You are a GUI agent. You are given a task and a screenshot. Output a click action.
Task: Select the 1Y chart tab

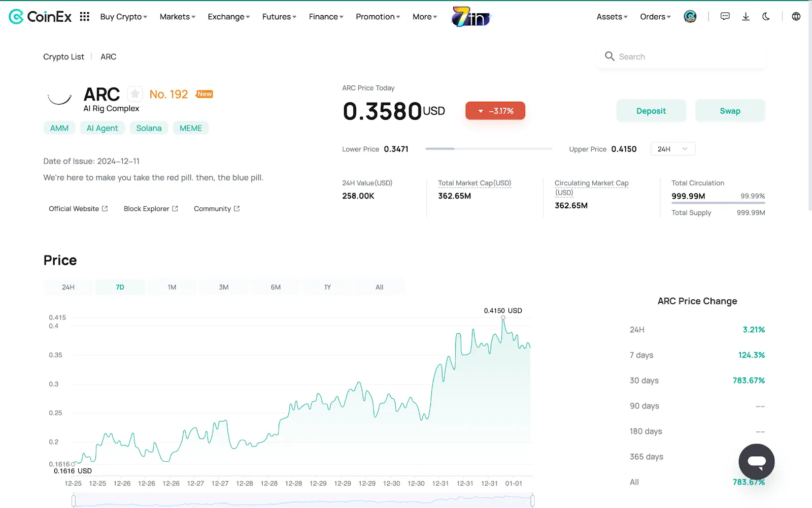[x=327, y=287]
